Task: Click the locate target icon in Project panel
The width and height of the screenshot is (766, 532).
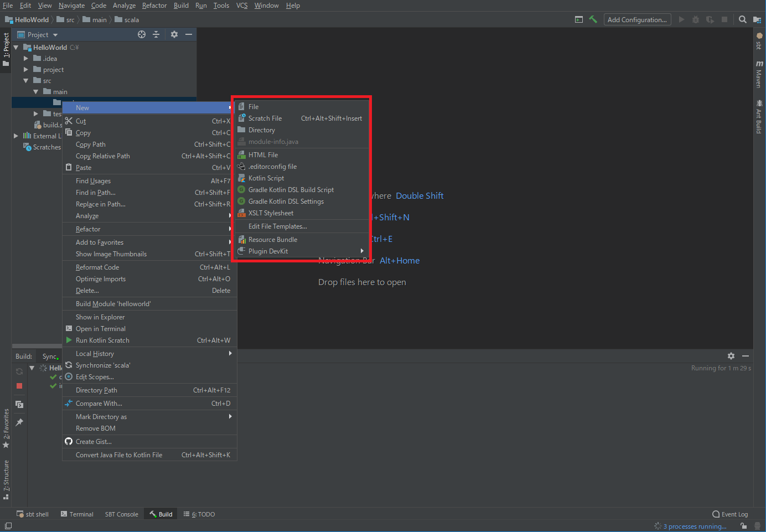Action: (142, 34)
